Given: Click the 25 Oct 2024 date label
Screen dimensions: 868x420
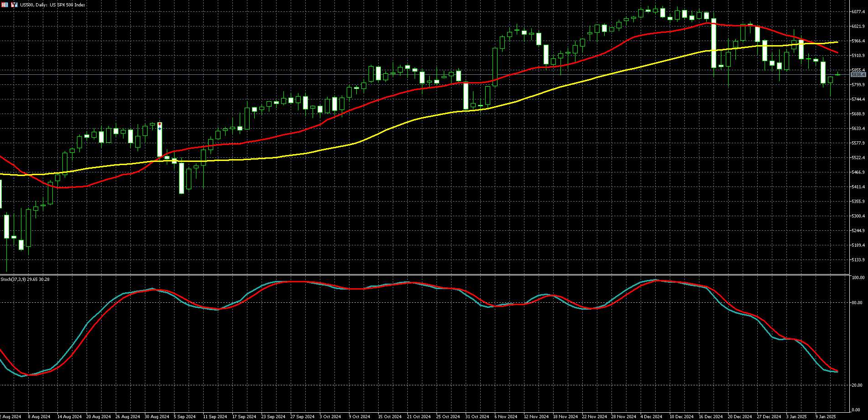Looking at the screenshot, I should pyautogui.click(x=448, y=417).
